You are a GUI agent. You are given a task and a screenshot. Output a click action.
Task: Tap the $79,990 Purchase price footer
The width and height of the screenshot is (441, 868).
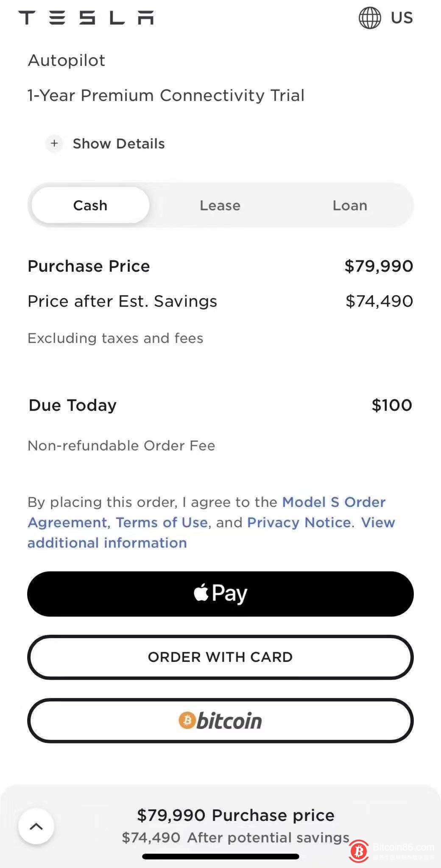point(236,815)
